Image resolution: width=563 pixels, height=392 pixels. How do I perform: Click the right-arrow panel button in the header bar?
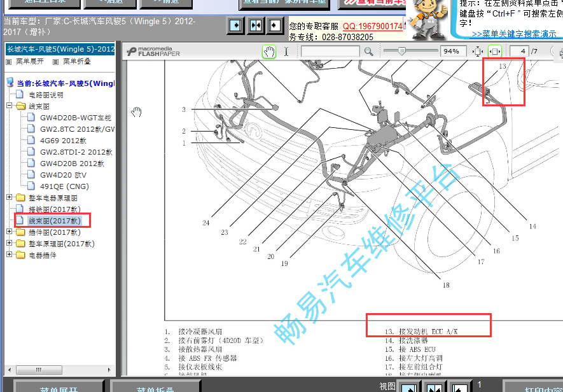point(235,25)
